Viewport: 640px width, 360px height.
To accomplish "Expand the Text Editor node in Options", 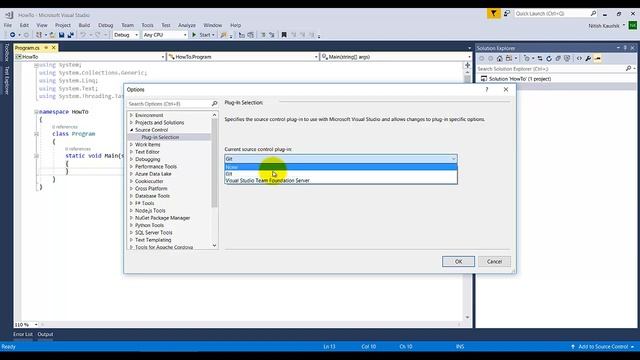I will coord(131,152).
